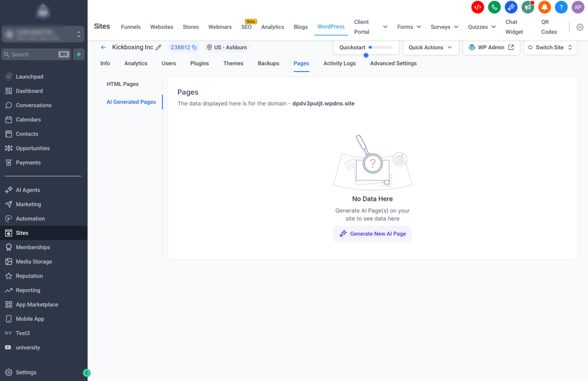Open the Quick Actions dropdown

point(431,48)
